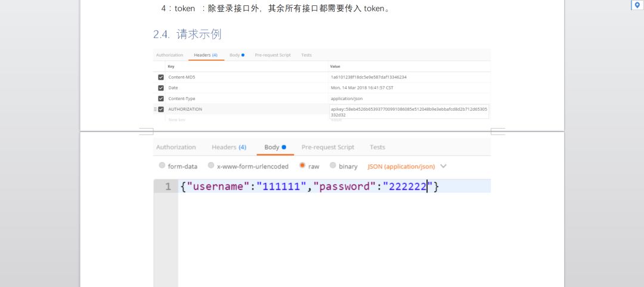Click the location pin icon at the window edge
Screen dimensions: 644x287
pos(637,5)
